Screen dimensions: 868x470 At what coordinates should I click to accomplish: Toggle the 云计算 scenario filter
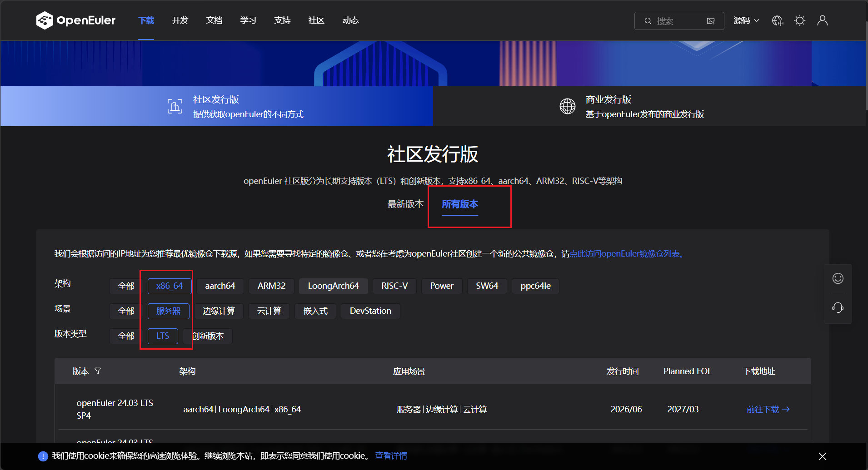click(269, 311)
